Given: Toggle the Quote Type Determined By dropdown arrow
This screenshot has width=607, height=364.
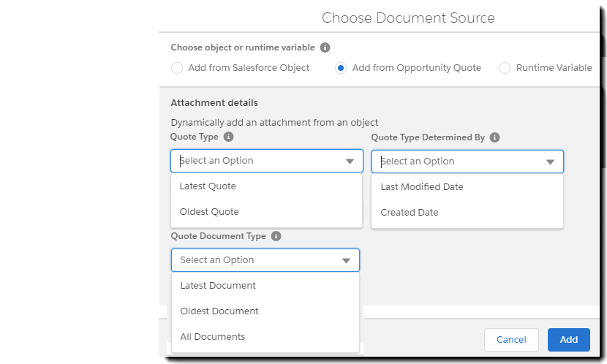Looking at the screenshot, I should (x=550, y=162).
